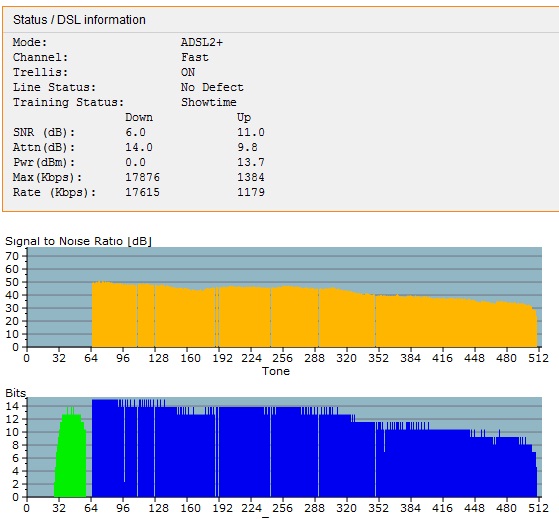Select the 'Line Status:' label
The height and width of the screenshot is (519, 559).
55,87
